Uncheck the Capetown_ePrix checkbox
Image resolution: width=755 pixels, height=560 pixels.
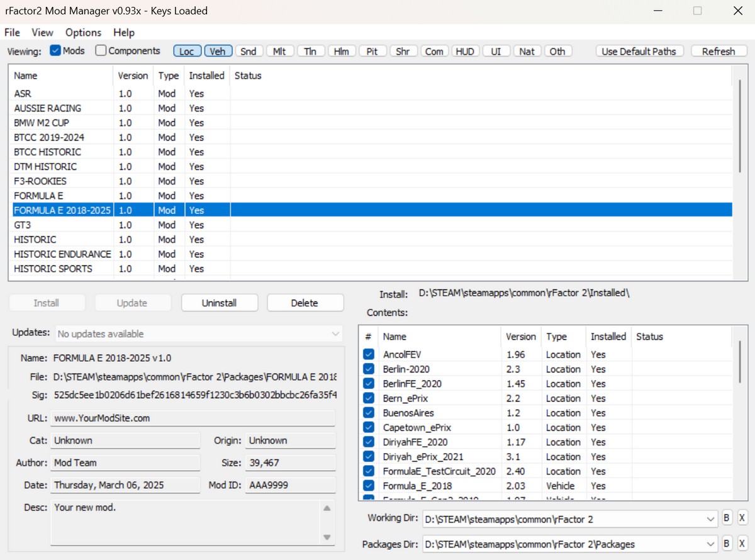pyautogui.click(x=369, y=427)
